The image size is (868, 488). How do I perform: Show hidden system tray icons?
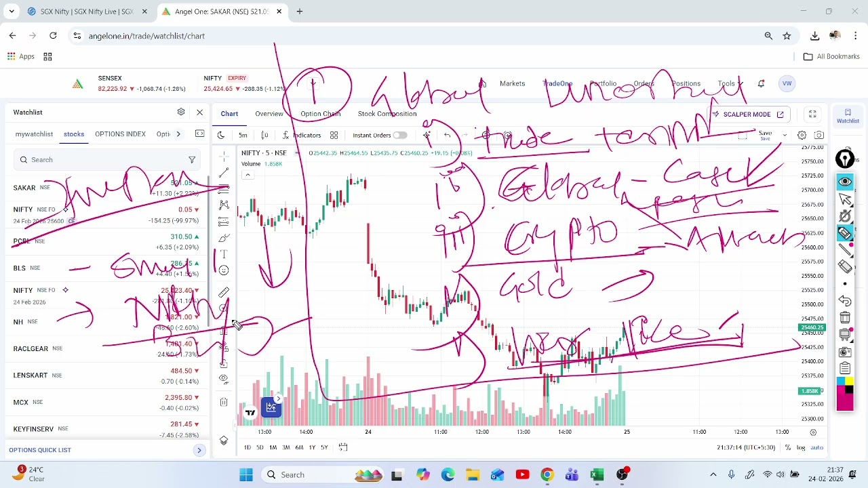click(713, 474)
